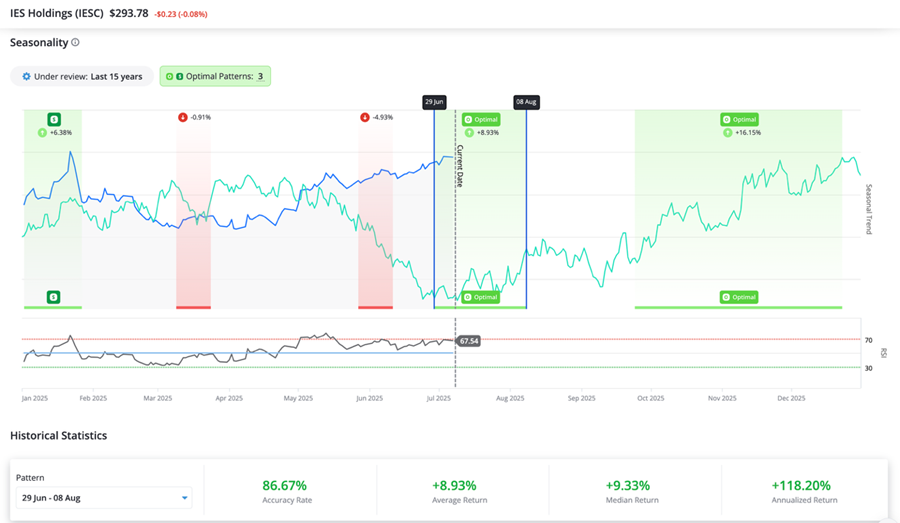Viewport: 900px width, 523px height.
Task: Open the Under review period selector
Action: click(x=82, y=76)
